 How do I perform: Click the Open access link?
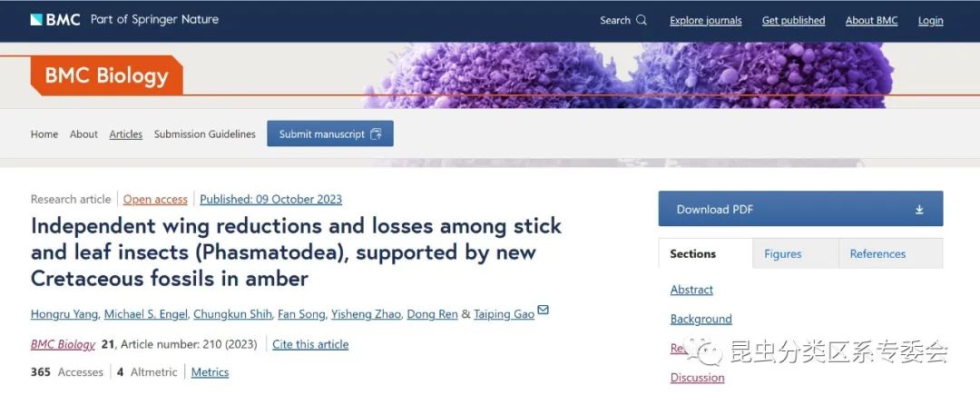(x=155, y=200)
